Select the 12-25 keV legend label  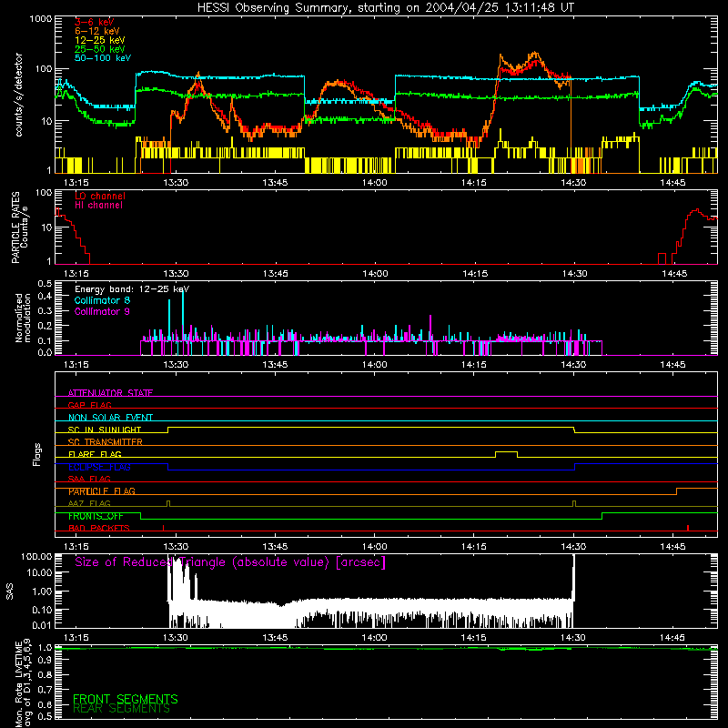[99, 40]
